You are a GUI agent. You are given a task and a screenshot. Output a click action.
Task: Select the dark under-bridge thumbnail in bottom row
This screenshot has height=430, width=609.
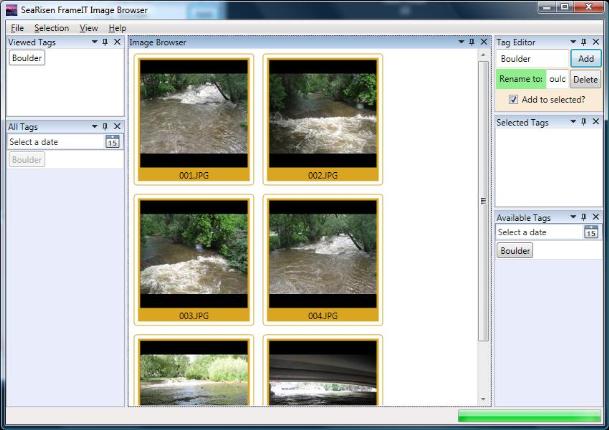click(x=323, y=371)
